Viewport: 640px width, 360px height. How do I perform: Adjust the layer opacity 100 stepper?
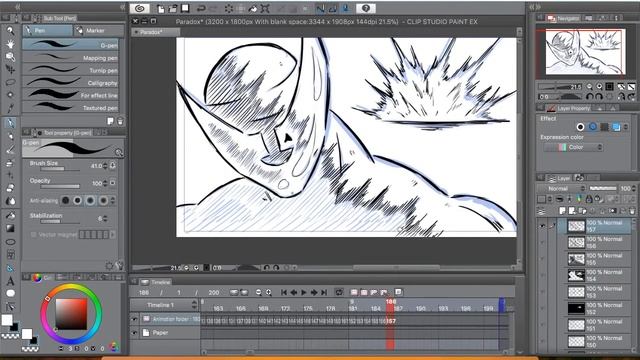[x=633, y=189]
